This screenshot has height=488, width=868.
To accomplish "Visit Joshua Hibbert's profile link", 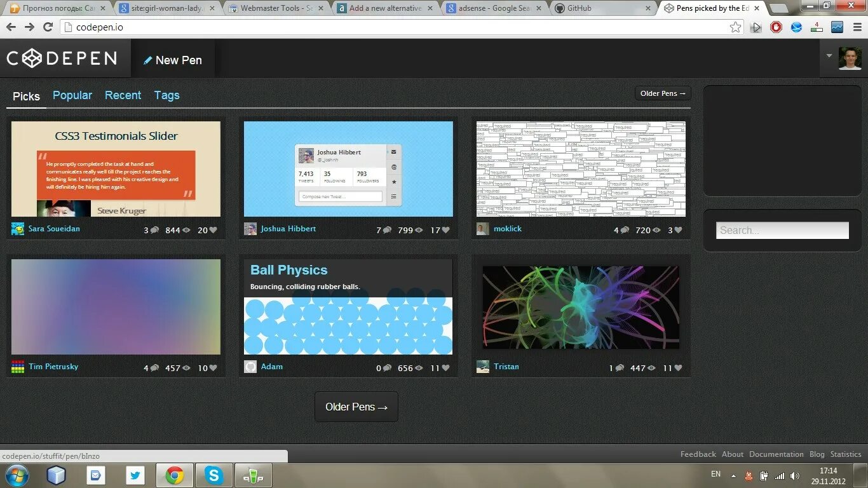I will coord(288,229).
